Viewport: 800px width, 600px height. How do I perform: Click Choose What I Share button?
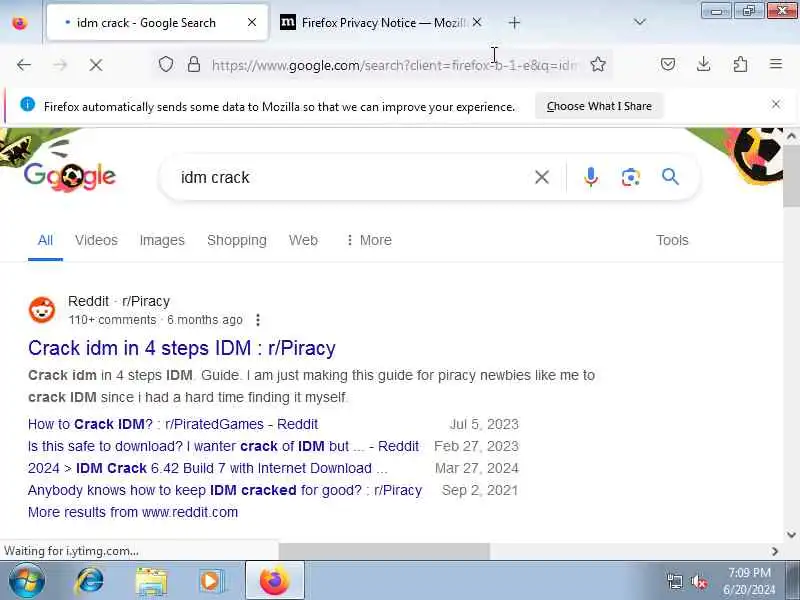599,106
